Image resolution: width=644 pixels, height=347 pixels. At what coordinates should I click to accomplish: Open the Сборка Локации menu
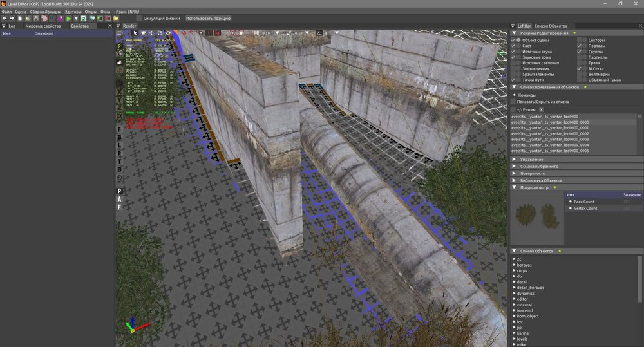tap(46, 12)
